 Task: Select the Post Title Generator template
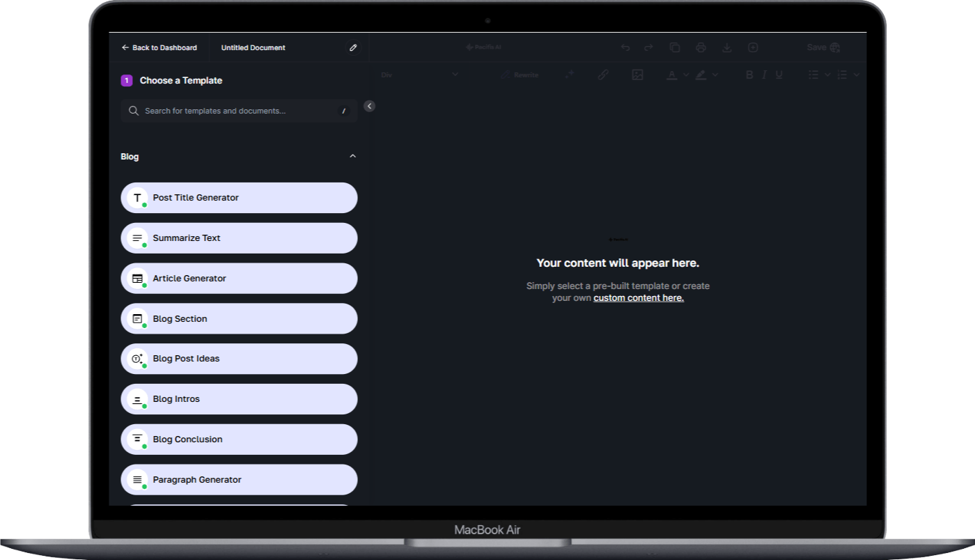239,198
